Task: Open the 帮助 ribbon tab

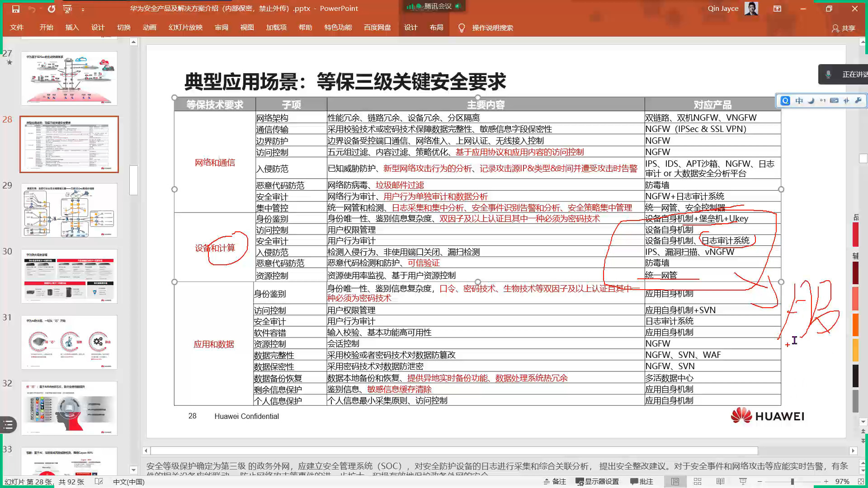Action: 305,28
